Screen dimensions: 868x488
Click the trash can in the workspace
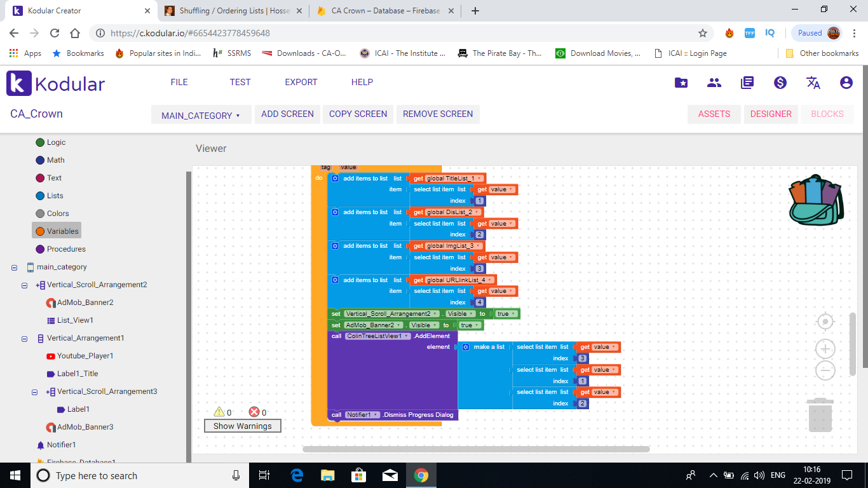pos(820,415)
